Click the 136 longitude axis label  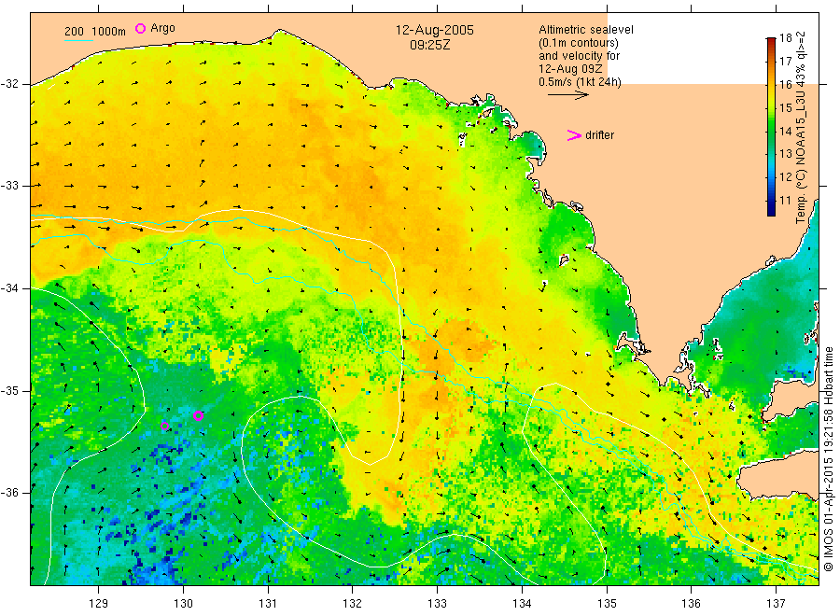[x=691, y=604]
